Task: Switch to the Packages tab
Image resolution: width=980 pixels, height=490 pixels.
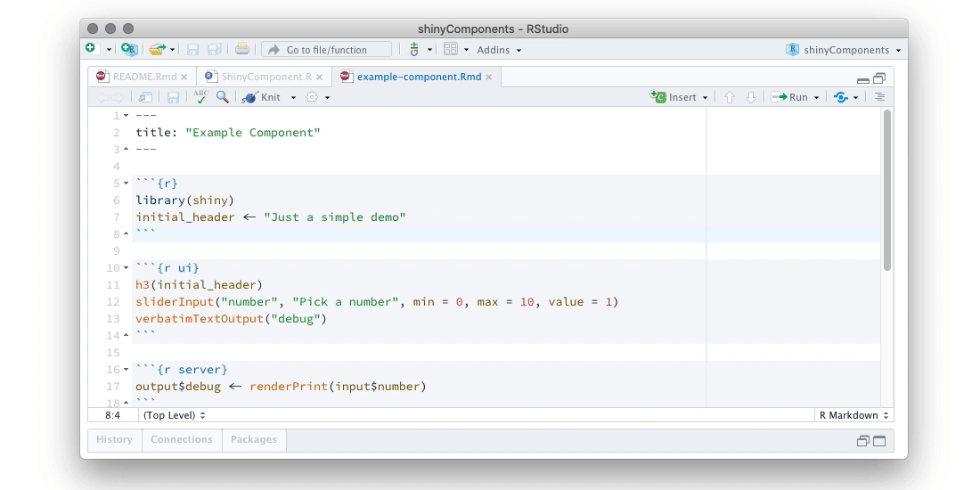Action: click(254, 439)
